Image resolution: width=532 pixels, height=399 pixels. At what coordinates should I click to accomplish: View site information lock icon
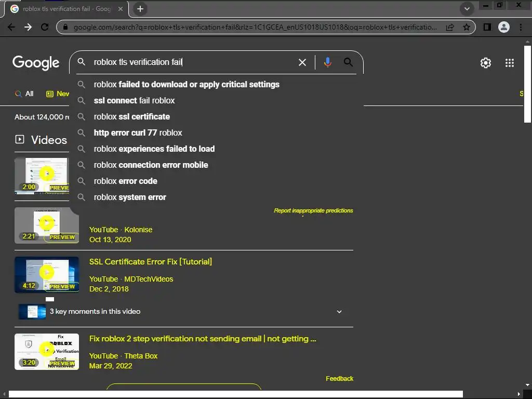[66, 27]
